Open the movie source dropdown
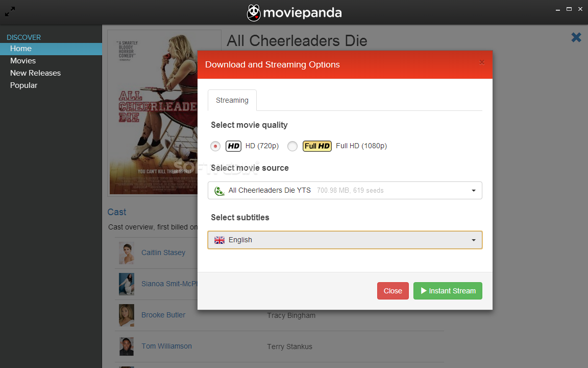This screenshot has width=588, height=368. [x=345, y=190]
